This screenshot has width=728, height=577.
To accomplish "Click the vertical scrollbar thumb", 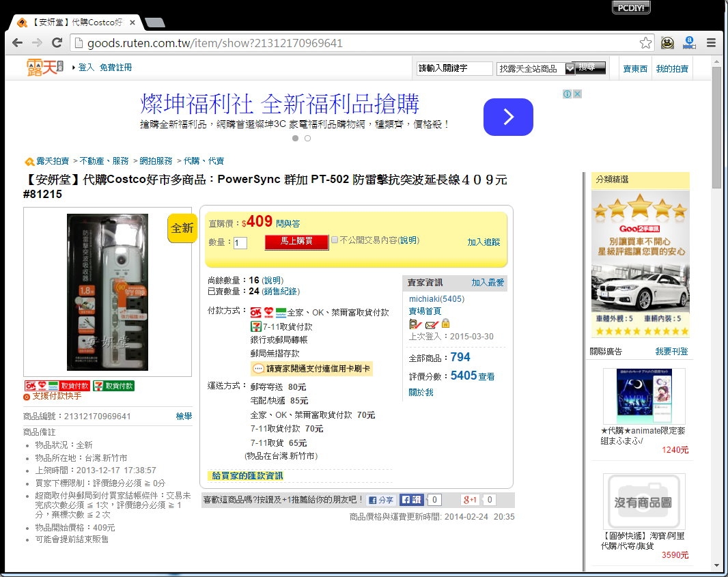I will click(716, 126).
